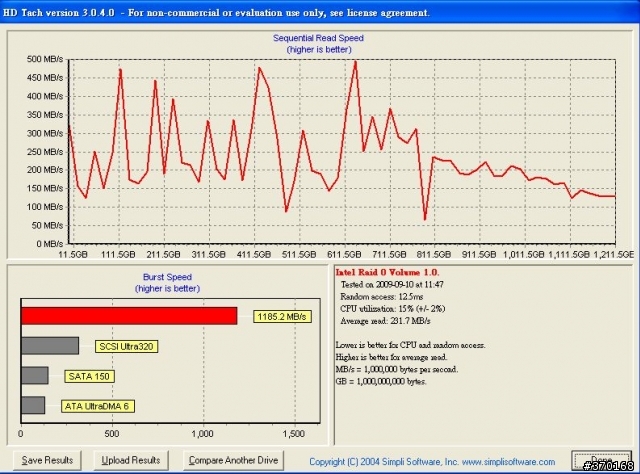Click the Random access 12.5ms value
Viewport: 640px width, 474px height.
[x=382, y=297]
